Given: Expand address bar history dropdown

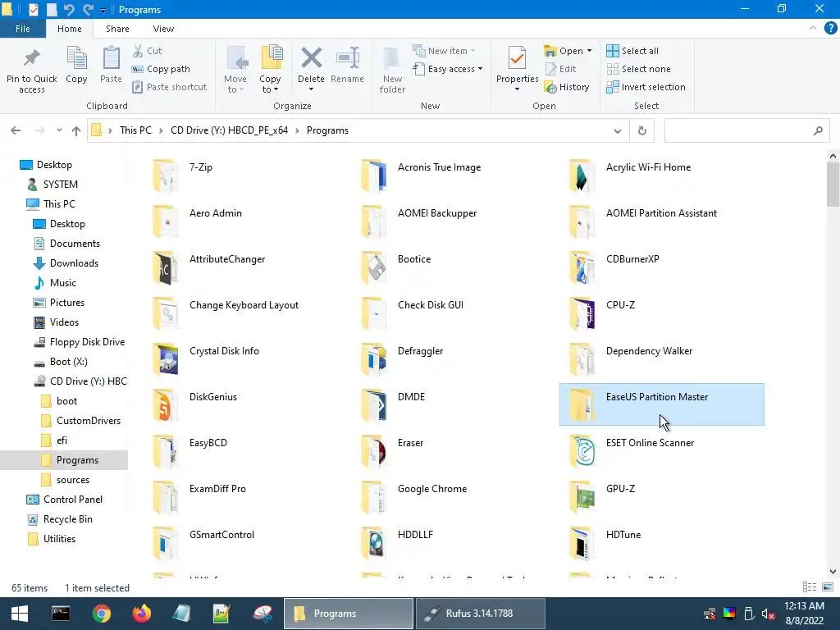Looking at the screenshot, I should (617, 131).
